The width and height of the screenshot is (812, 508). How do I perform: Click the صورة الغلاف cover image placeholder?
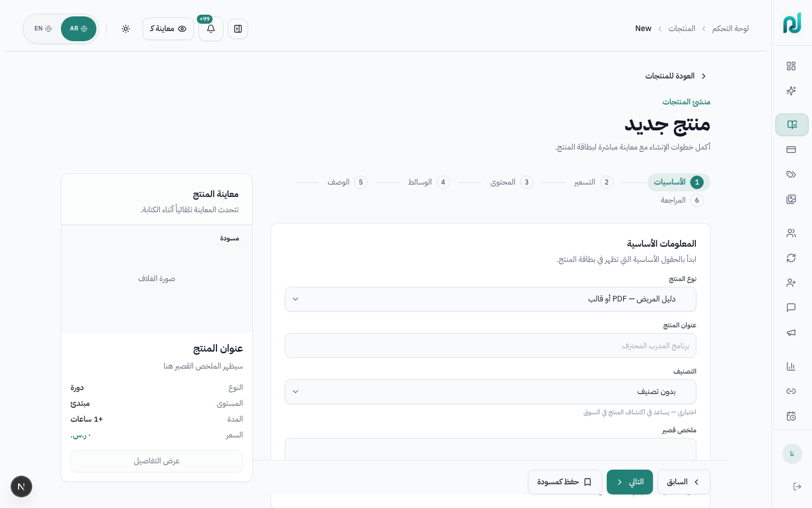(157, 279)
